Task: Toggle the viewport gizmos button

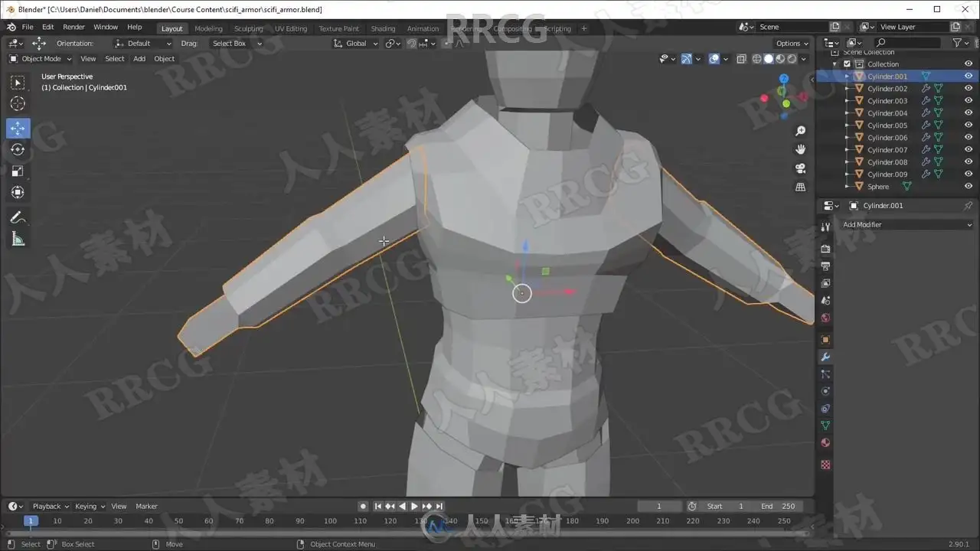Action: coord(687,59)
